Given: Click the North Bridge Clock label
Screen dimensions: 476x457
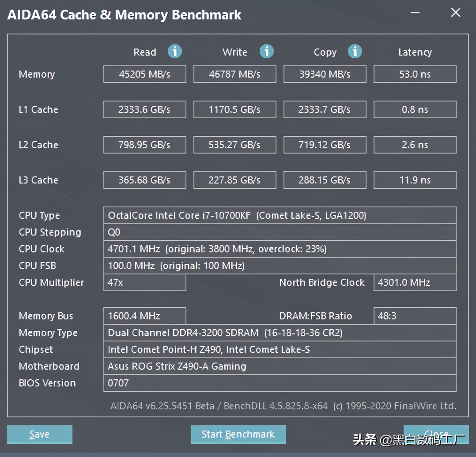Looking at the screenshot, I should (322, 283).
